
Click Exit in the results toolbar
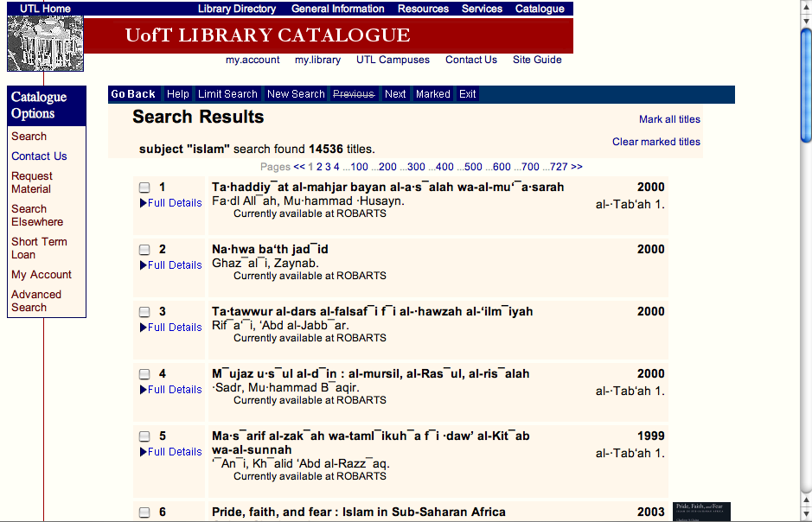467,93
